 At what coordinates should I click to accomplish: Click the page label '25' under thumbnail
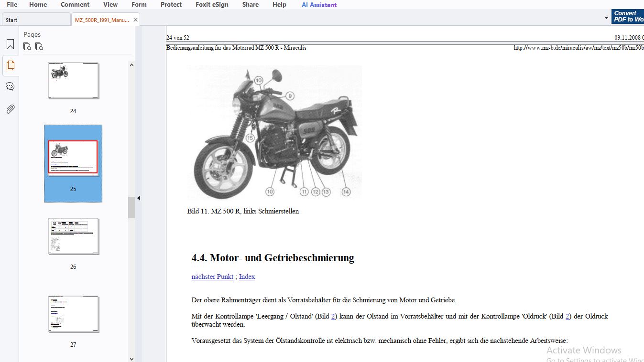[73, 189]
